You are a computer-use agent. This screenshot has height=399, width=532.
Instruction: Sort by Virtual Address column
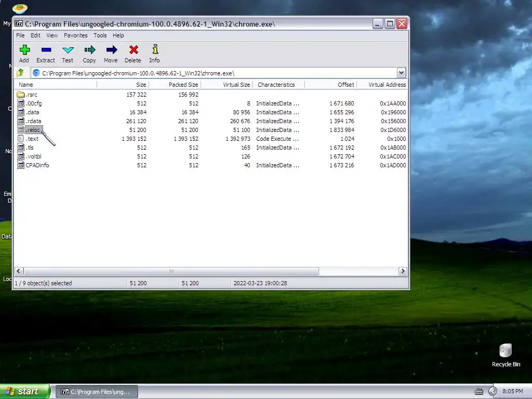point(382,85)
